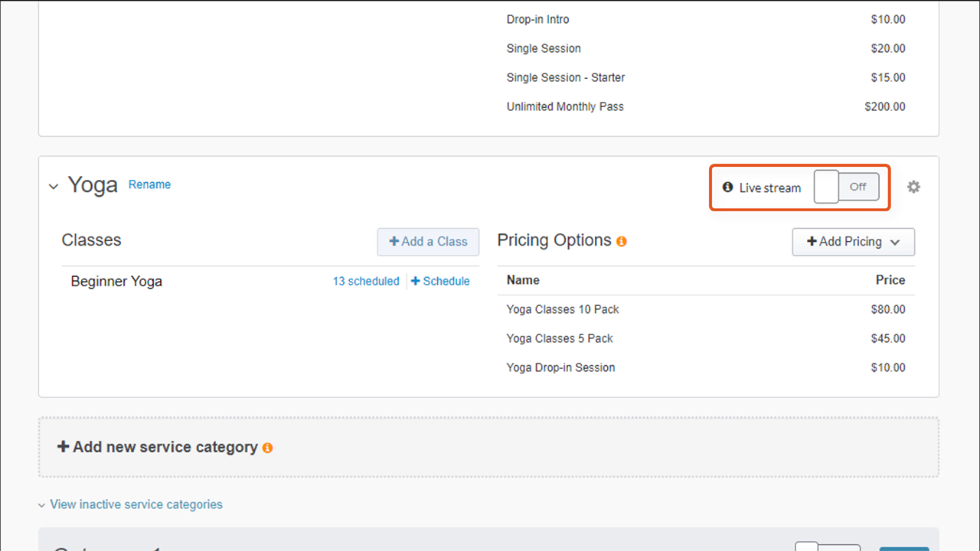The width and height of the screenshot is (980, 551).
Task: Expand View inactive service categories
Action: click(136, 504)
